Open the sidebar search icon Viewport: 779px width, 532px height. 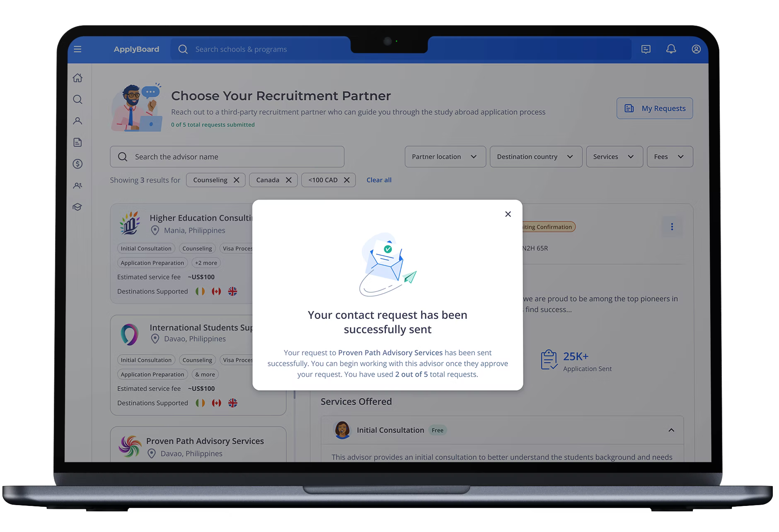(77, 99)
